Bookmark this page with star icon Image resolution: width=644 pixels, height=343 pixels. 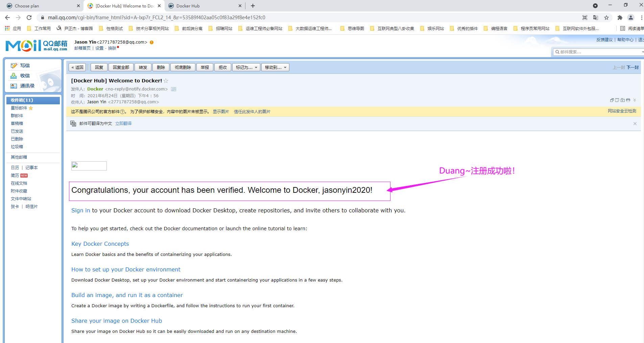coord(606,18)
